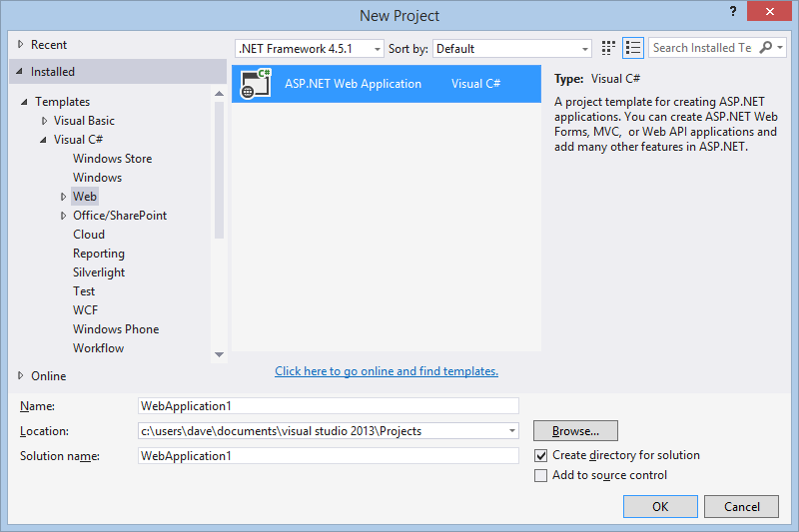Expand the Online section

20,375
